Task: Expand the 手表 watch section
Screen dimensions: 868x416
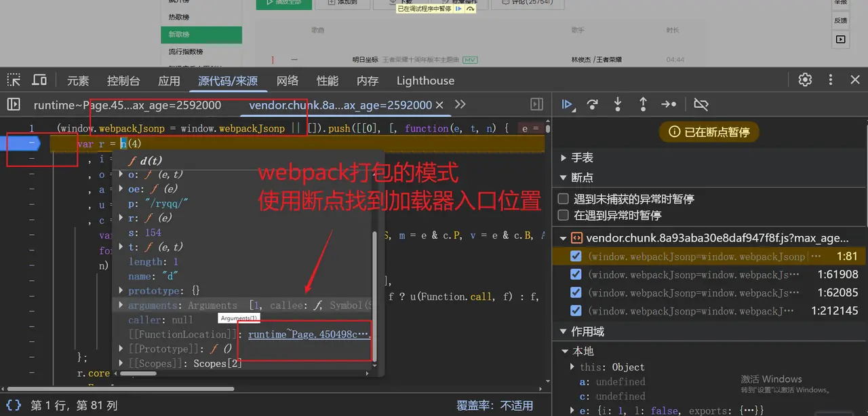Action: (x=564, y=157)
